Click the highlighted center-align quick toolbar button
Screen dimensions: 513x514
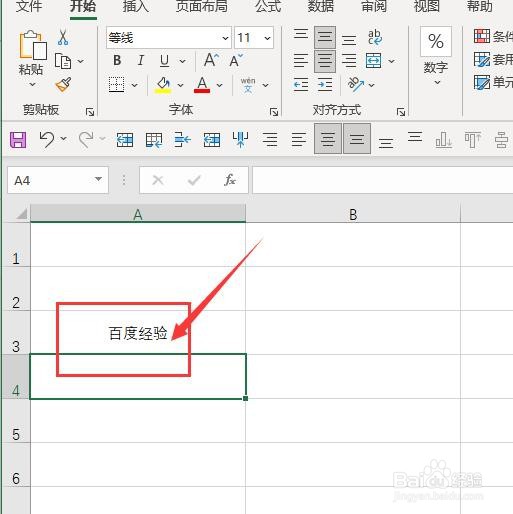click(328, 139)
